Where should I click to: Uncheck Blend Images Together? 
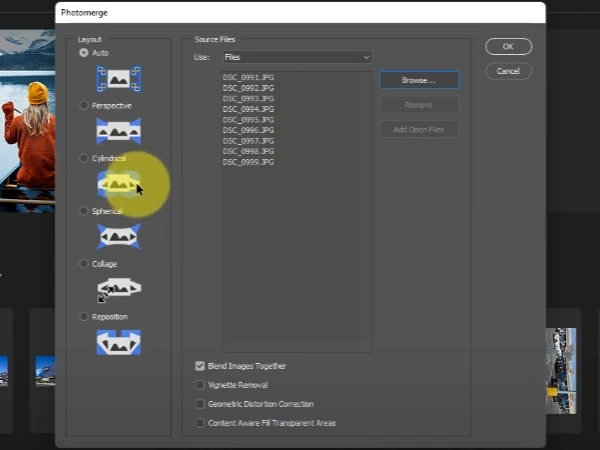click(x=200, y=366)
